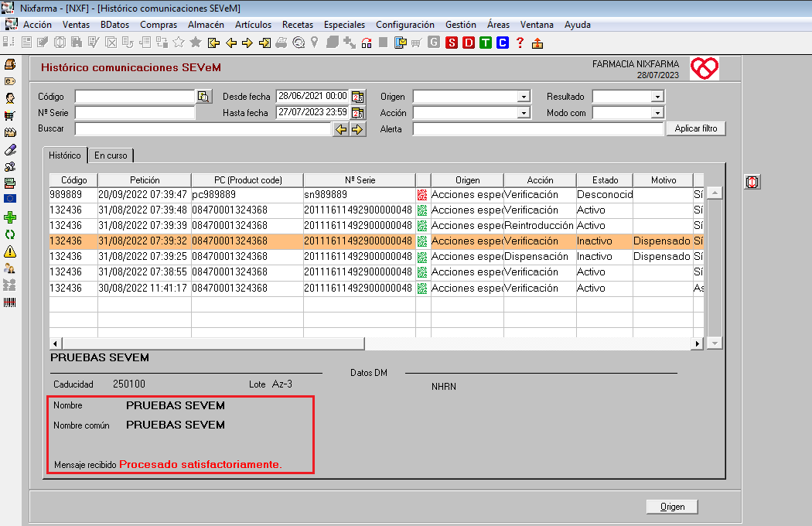This screenshot has width=812, height=526.
Task: Click the green T toolbar icon
Action: [x=486, y=43]
